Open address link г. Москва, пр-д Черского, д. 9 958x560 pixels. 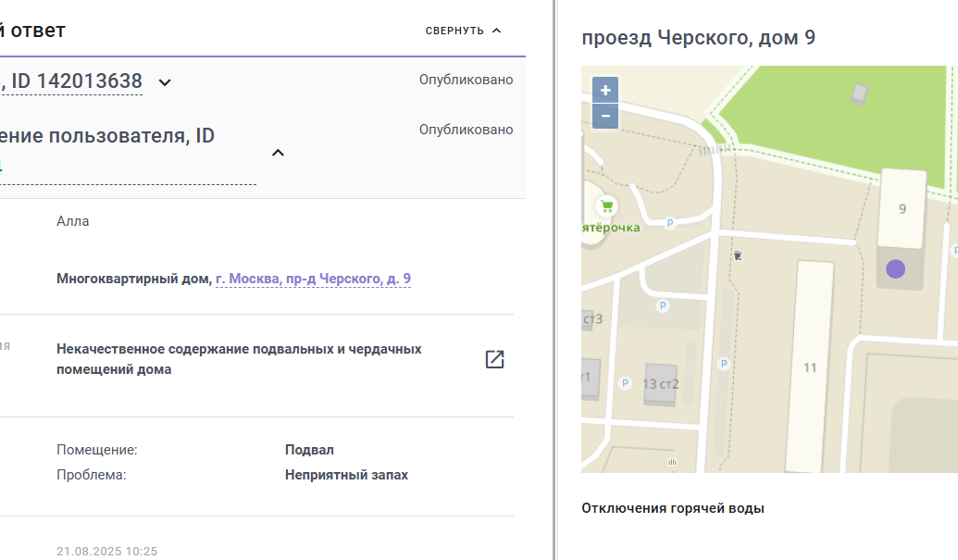(313, 280)
